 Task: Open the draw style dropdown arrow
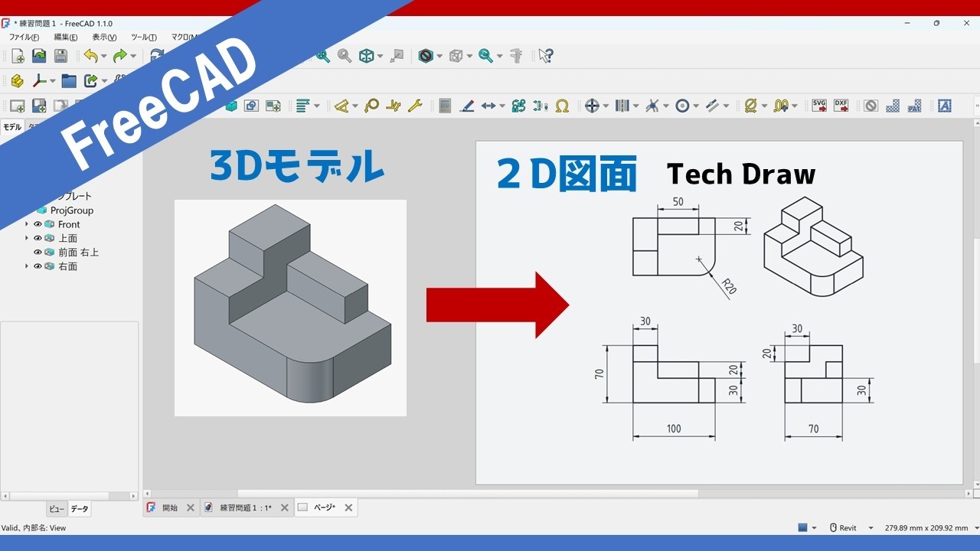(x=439, y=56)
